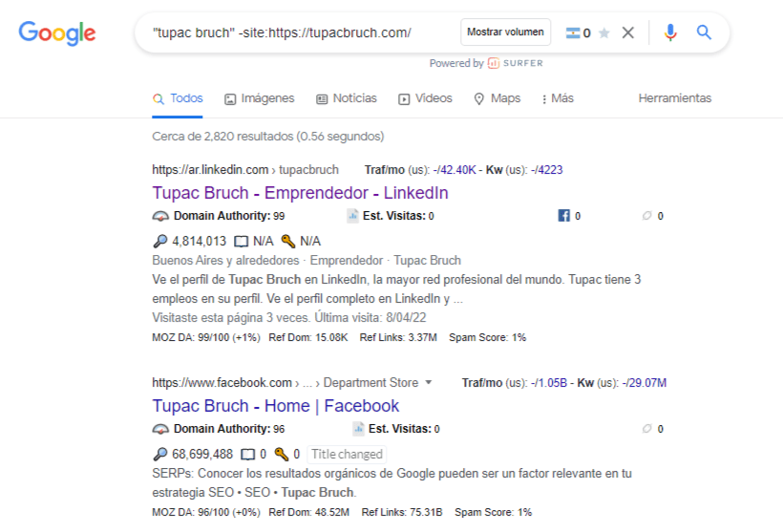Screen dimensions: 783x532
Task: Click the LinkedIn result URL ar.linkedin.com
Action: 245,170
